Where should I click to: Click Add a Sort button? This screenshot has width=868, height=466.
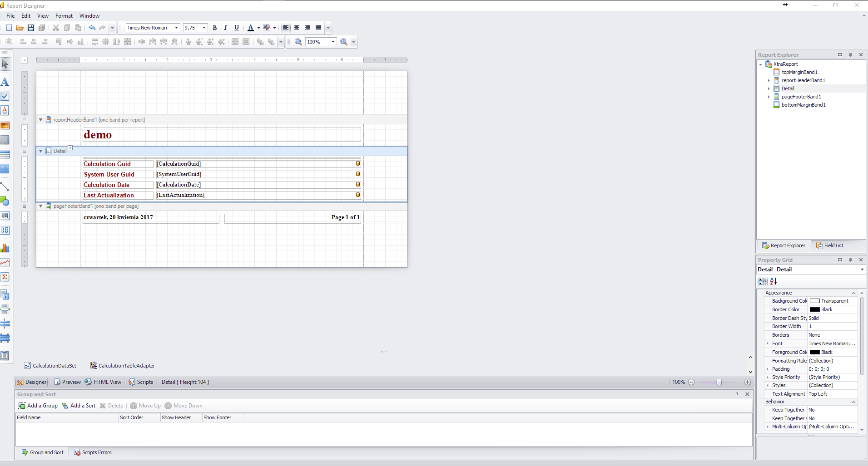click(x=79, y=406)
